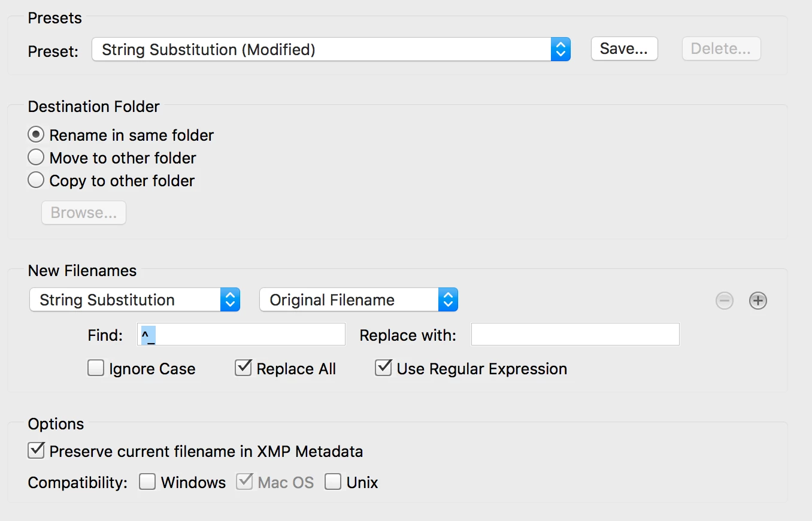Open the Preset dropdown arrows

[x=560, y=49]
